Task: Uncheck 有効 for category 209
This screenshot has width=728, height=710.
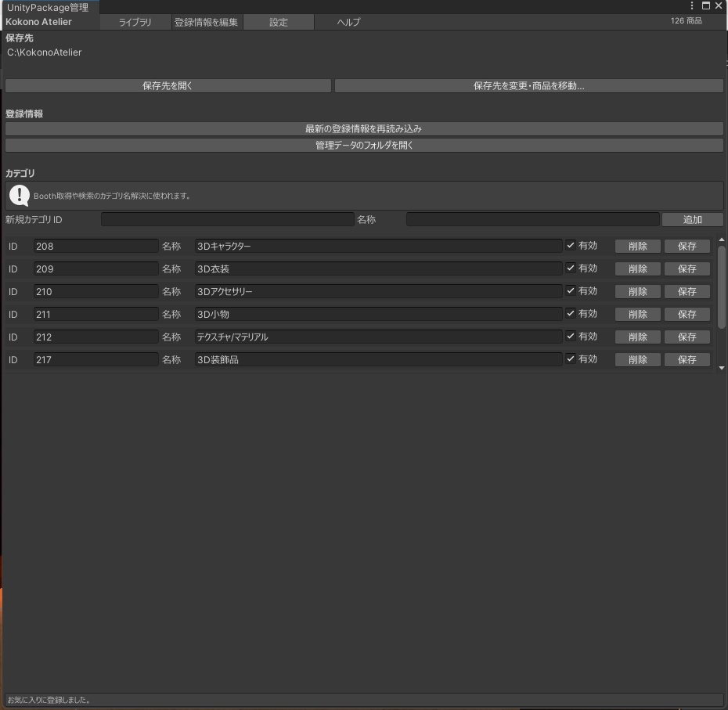Action: (571, 268)
